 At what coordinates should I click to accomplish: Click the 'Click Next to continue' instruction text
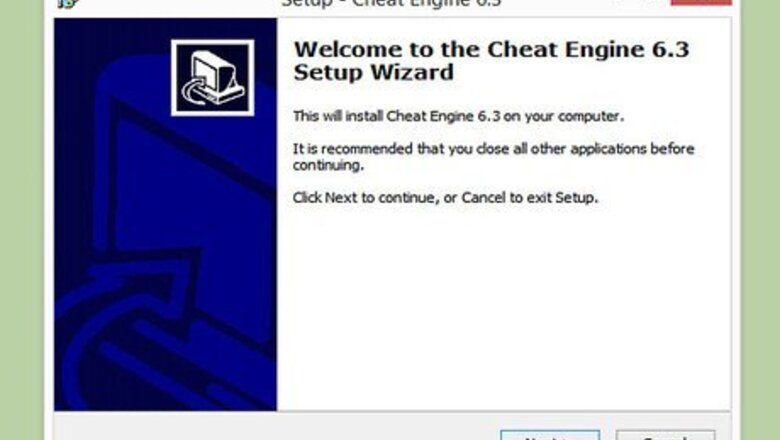tap(445, 197)
